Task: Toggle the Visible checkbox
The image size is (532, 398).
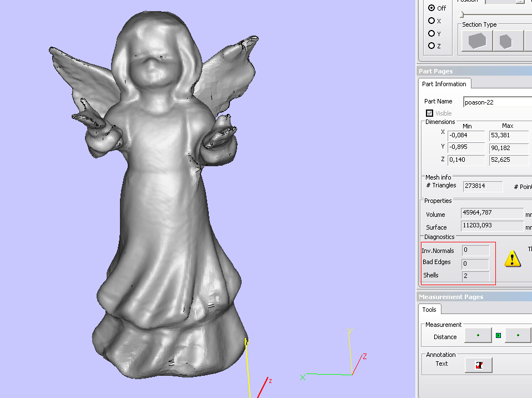Action: tap(429, 113)
